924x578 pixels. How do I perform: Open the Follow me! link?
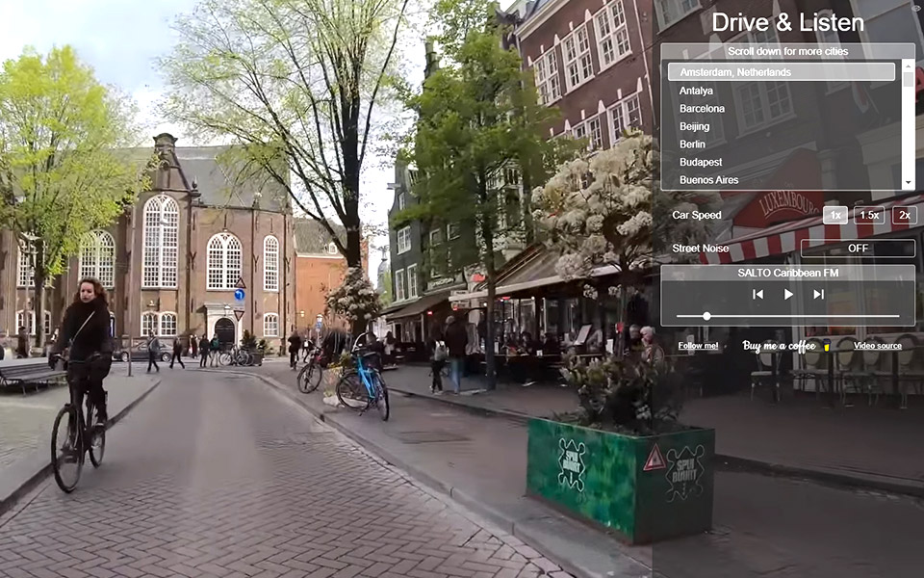[x=698, y=346]
